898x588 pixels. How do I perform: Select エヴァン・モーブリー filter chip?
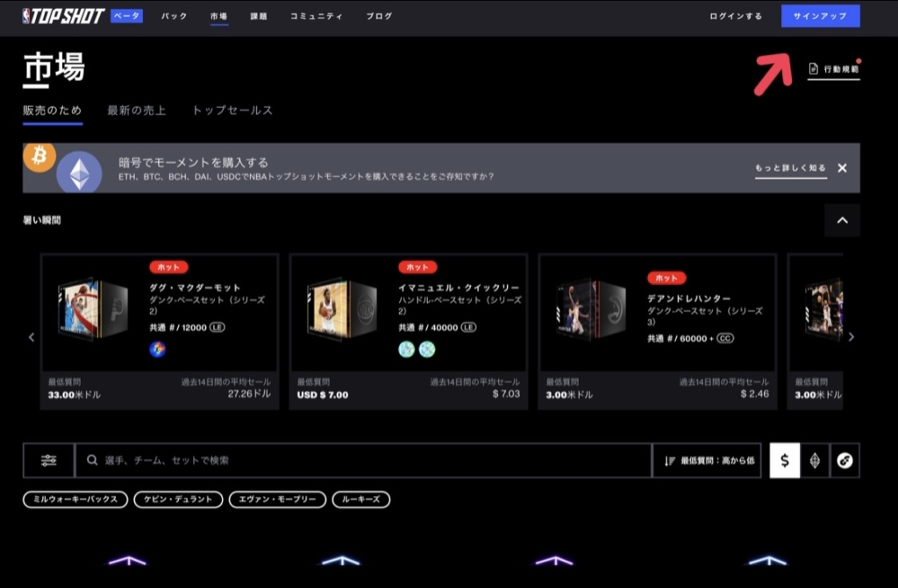pyautogui.click(x=277, y=499)
